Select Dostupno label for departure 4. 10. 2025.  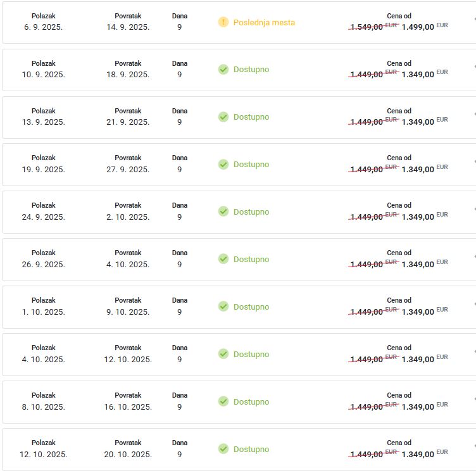click(x=251, y=355)
